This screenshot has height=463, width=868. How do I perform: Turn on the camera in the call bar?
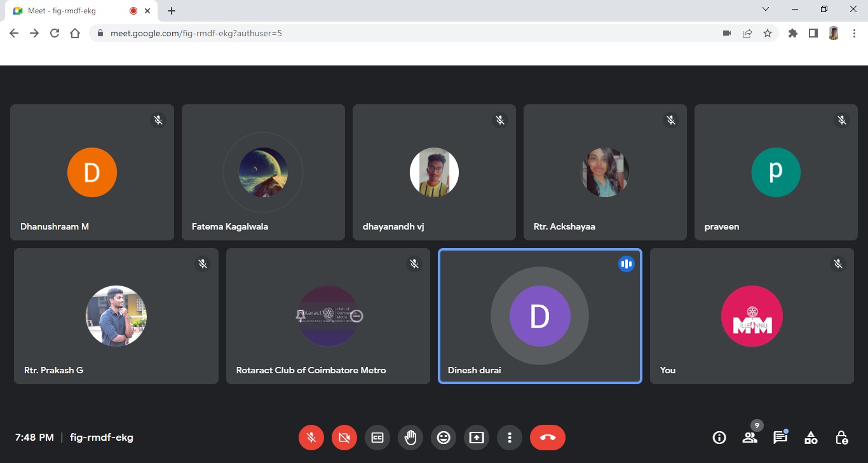click(344, 438)
